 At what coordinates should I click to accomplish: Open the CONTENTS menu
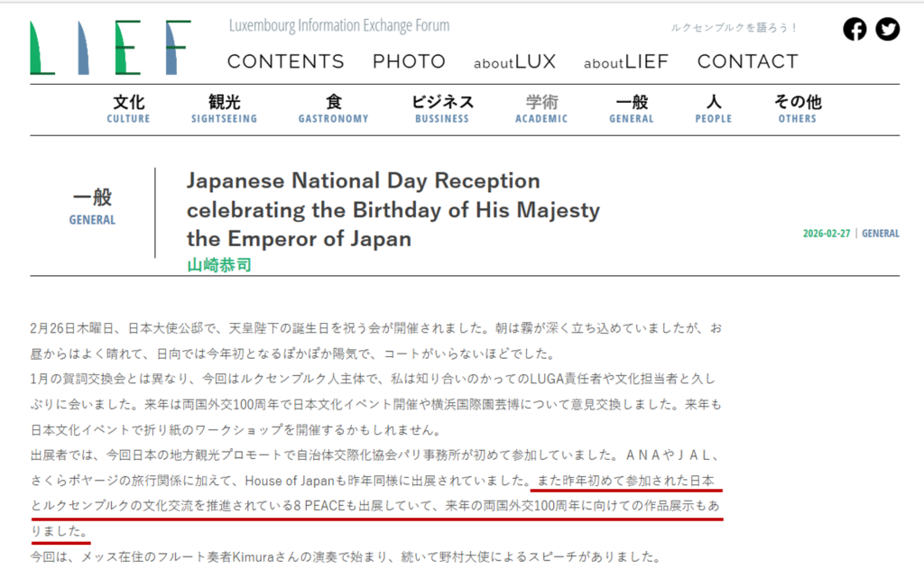point(285,61)
